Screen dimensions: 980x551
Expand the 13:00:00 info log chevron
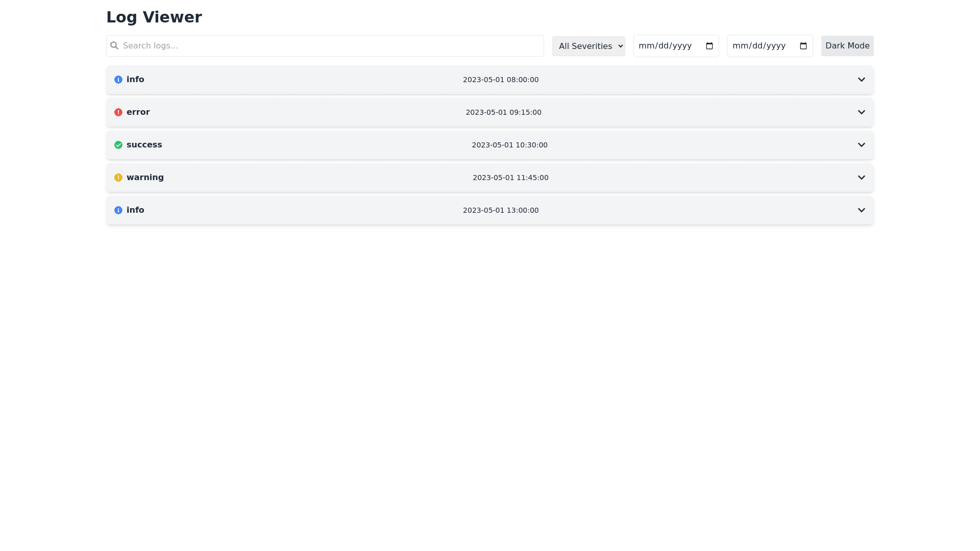(x=861, y=210)
